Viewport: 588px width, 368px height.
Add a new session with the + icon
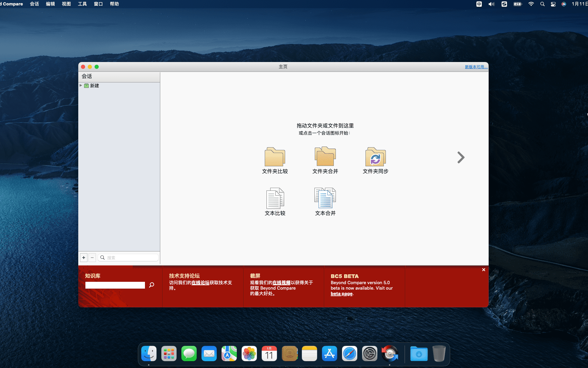click(83, 257)
